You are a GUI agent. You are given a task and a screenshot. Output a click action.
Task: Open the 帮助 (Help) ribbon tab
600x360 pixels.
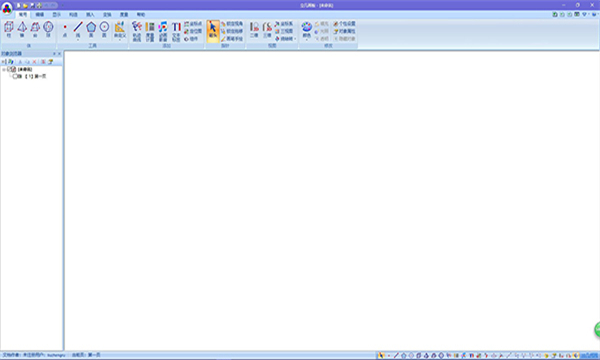141,15
